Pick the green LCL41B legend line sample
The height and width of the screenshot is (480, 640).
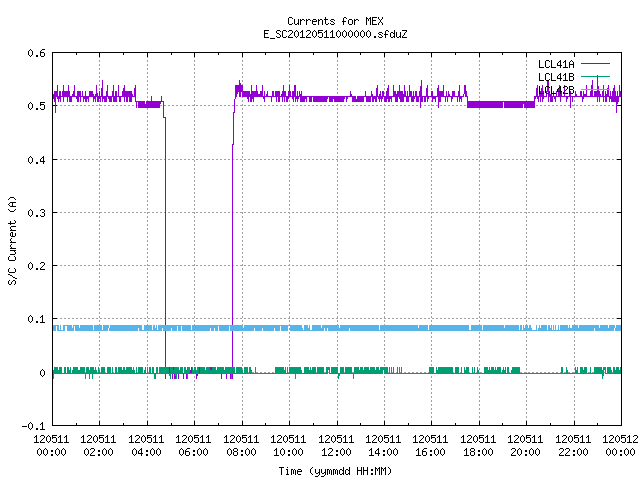(595, 77)
